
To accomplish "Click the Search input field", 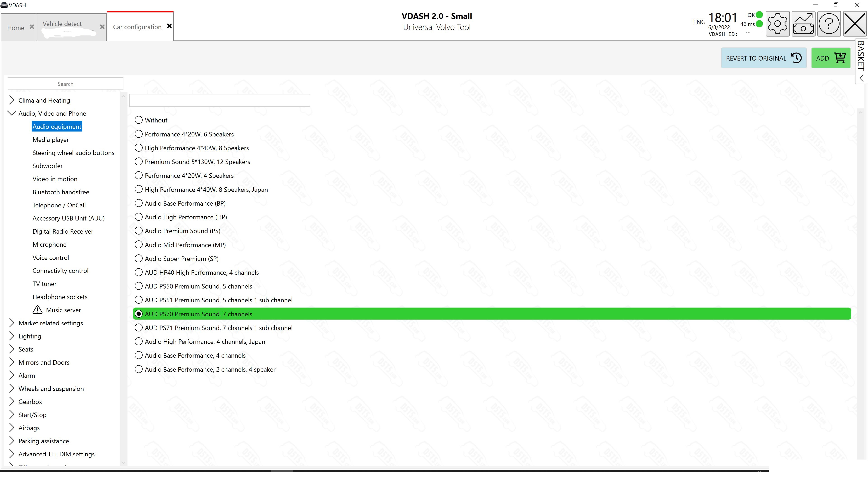I will point(65,84).
